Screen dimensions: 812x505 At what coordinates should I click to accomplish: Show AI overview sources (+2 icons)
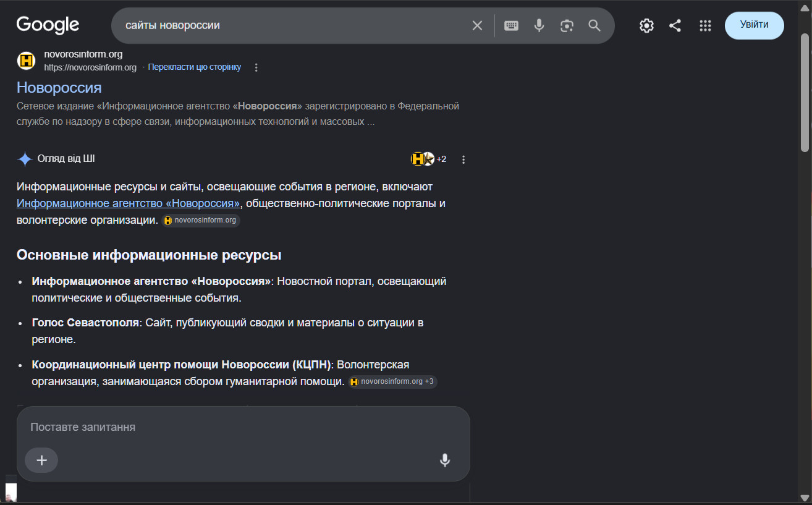click(x=428, y=159)
